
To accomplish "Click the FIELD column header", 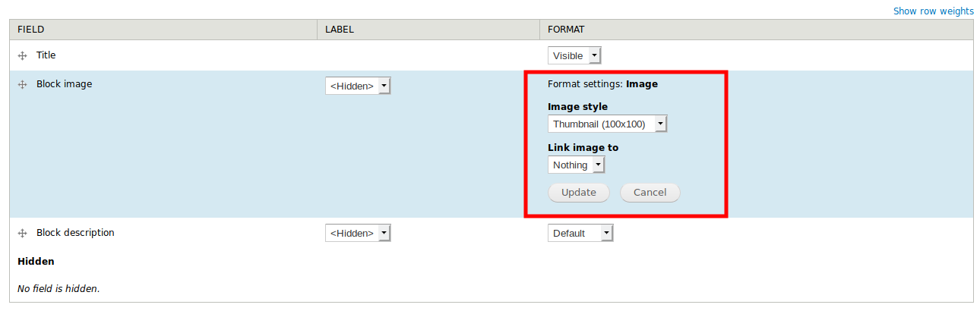I will tap(30, 30).
